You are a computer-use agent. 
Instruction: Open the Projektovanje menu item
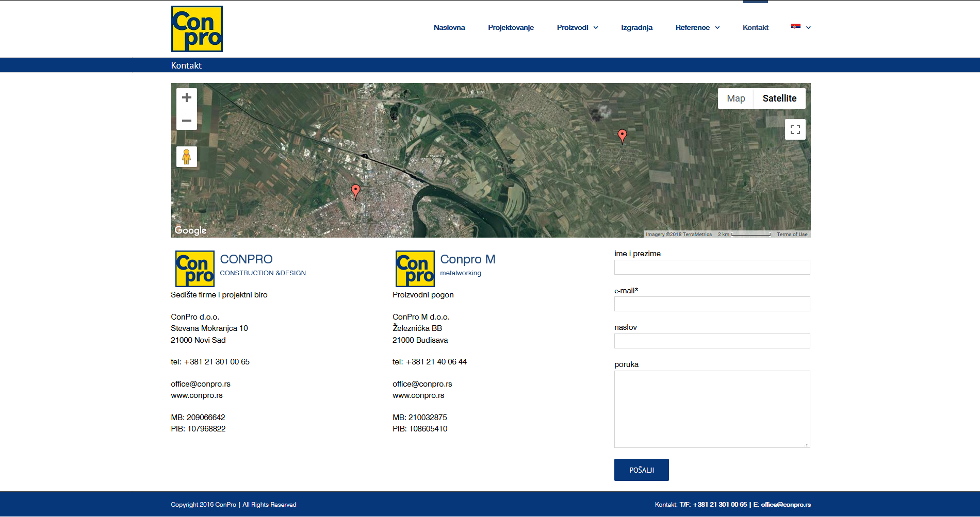[x=511, y=28]
